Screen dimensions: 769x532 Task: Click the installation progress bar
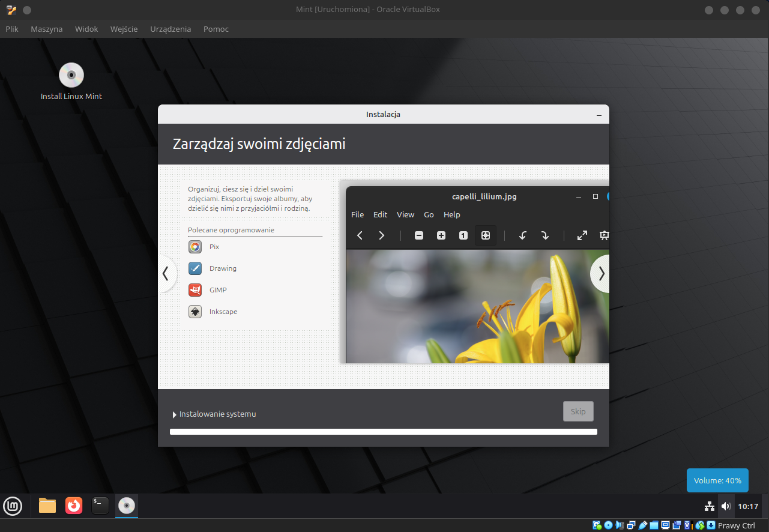pos(384,431)
